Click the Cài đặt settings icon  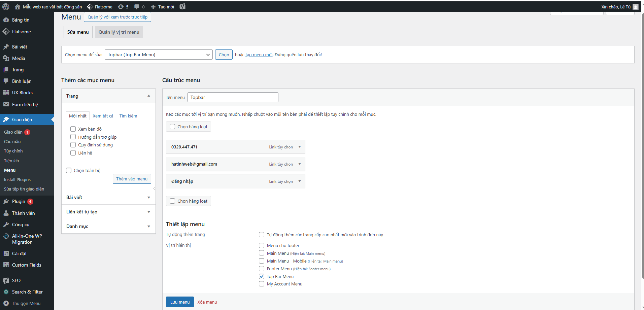[x=6, y=253]
